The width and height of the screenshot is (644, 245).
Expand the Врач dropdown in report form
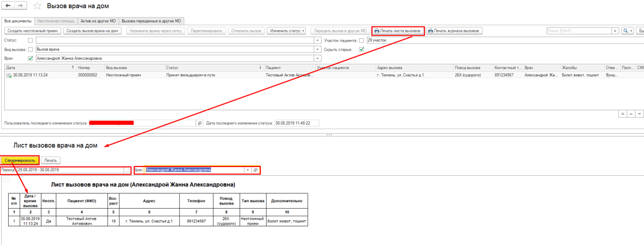click(x=247, y=170)
